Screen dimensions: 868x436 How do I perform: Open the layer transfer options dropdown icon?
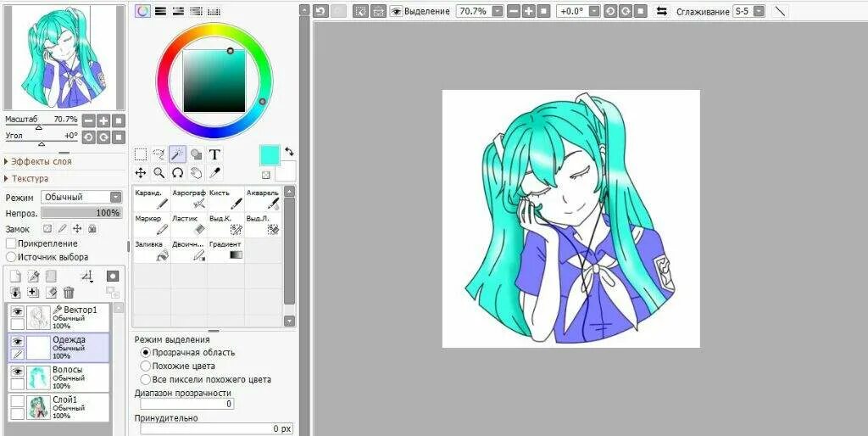[x=86, y=276]
